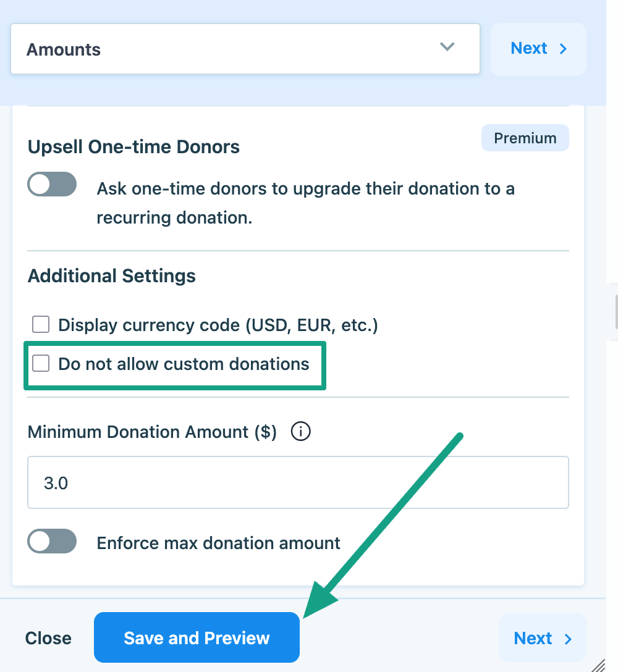Click the Premium badge
Screen dimensions: 618x672
[525, 138]
